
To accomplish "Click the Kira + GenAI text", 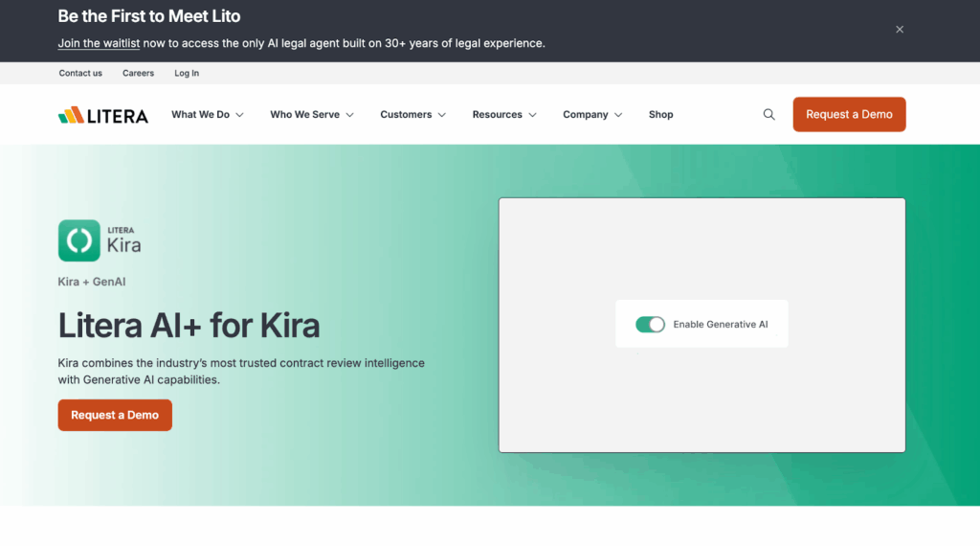I will pos(92,282).
